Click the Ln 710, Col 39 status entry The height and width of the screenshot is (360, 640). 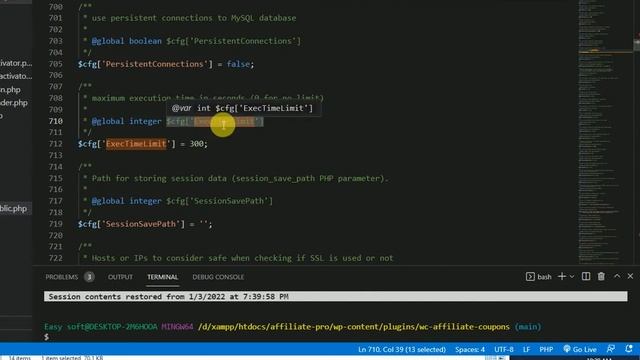[x=402, y=349]
